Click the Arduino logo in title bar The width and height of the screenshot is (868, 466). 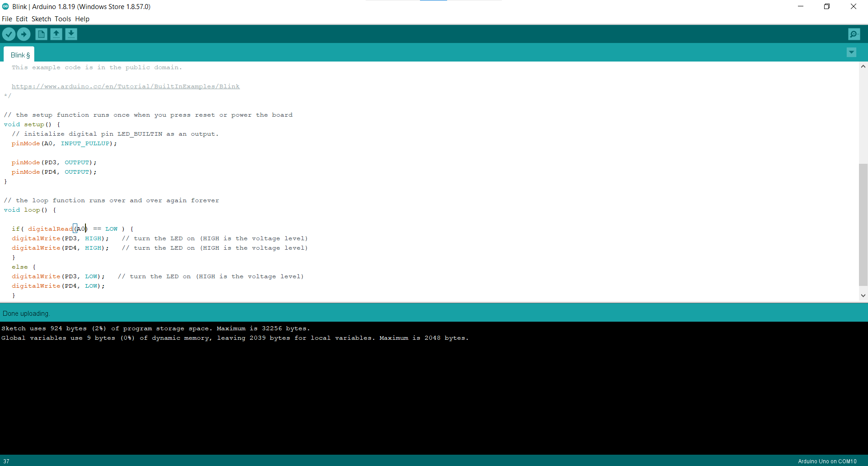pyautogui.click(x=5, y=6)
